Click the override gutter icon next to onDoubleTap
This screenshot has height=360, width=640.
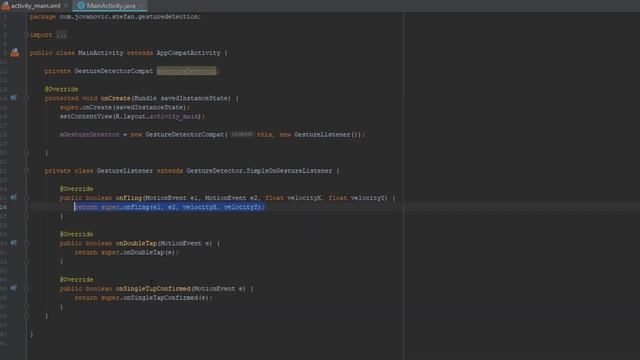14,243
